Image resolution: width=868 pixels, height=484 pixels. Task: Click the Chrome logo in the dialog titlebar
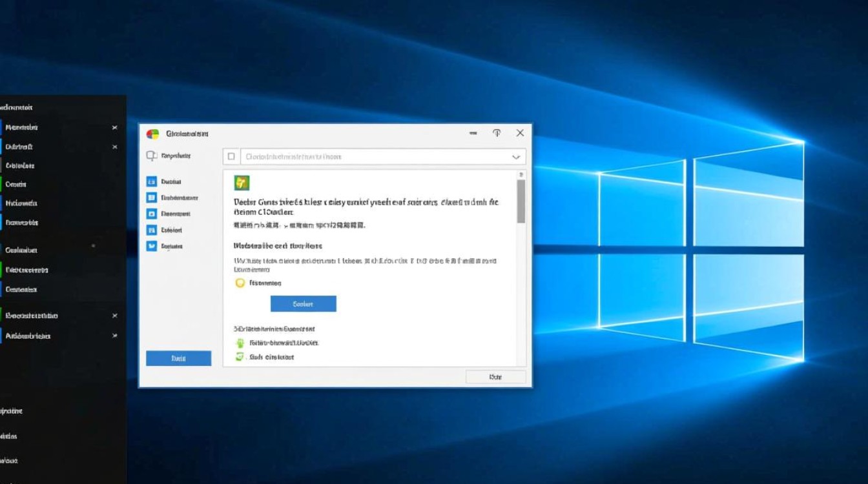pos(153,133)
